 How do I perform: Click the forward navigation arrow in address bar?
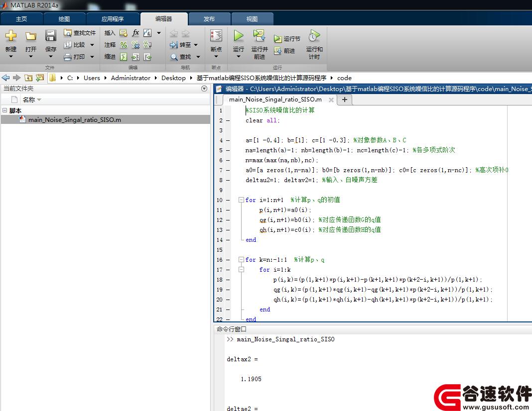pos(16,78)
